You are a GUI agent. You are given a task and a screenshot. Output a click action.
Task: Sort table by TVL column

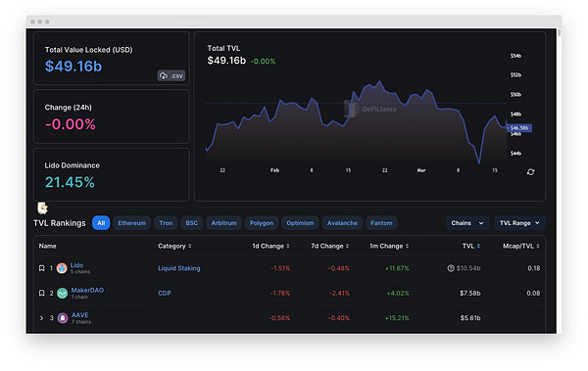click(471, 246)
